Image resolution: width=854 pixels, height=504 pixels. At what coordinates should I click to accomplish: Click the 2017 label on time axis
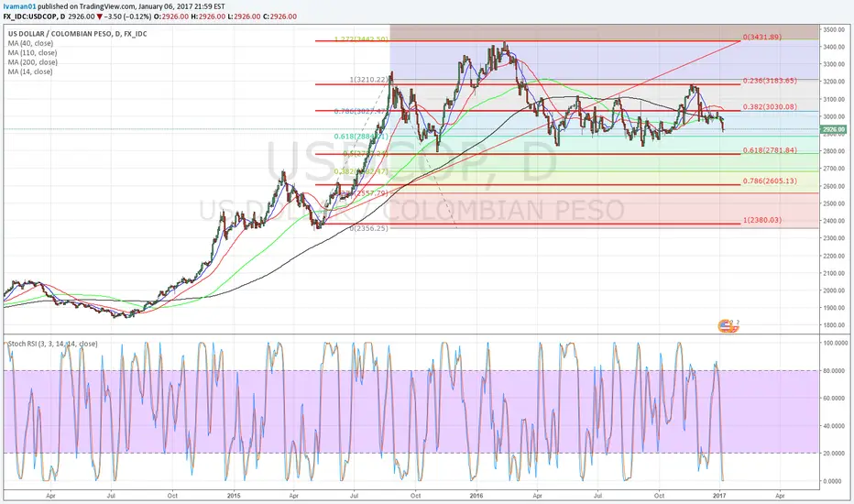point(719,496)
